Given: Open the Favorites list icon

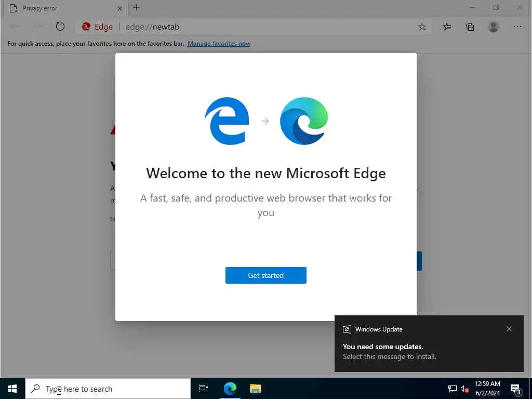Looking at the screenshot, I should click(x=447, y=27).
